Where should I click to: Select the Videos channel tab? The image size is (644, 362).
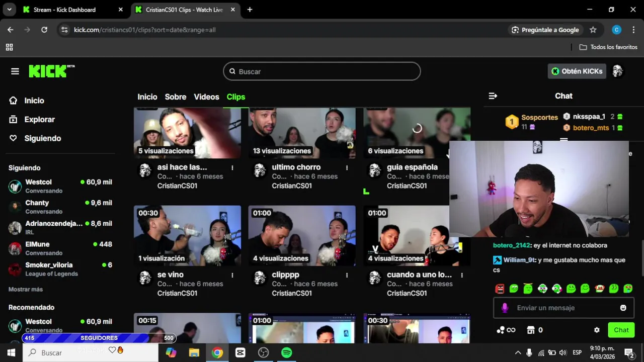pos(206,97)
